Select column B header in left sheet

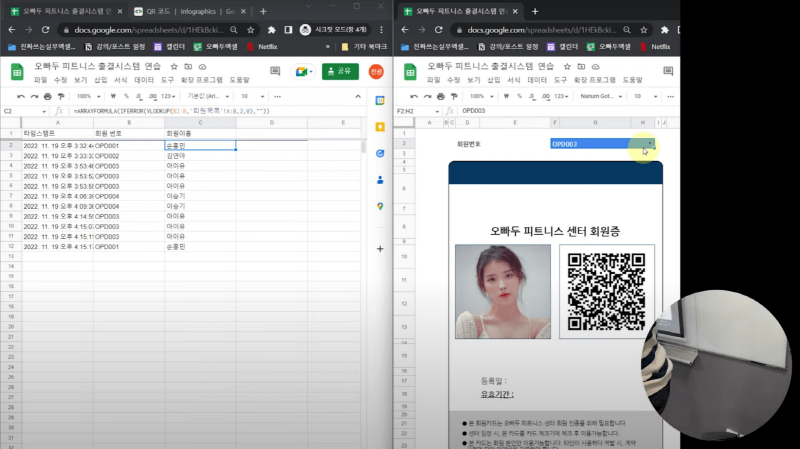click(129, 122)
